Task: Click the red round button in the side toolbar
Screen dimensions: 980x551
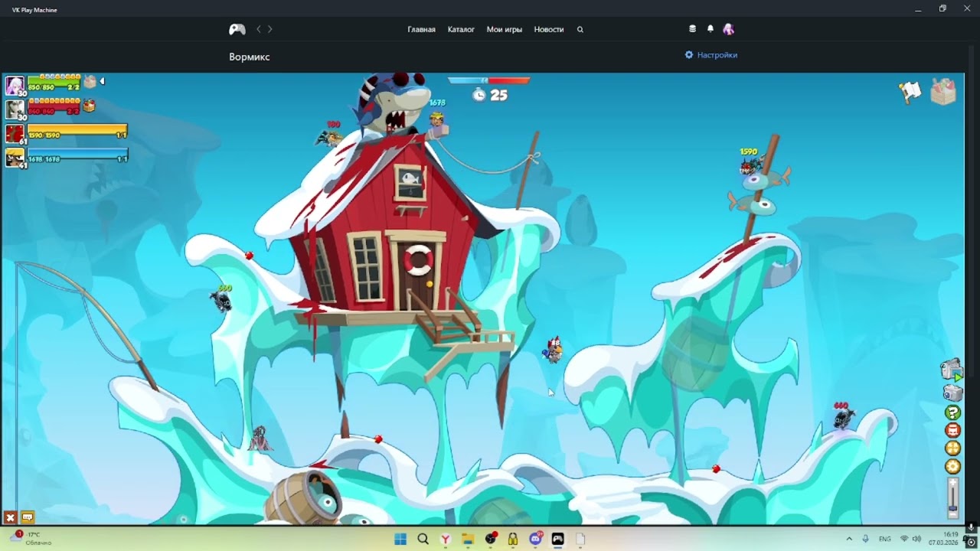Action: pos(952,431)
